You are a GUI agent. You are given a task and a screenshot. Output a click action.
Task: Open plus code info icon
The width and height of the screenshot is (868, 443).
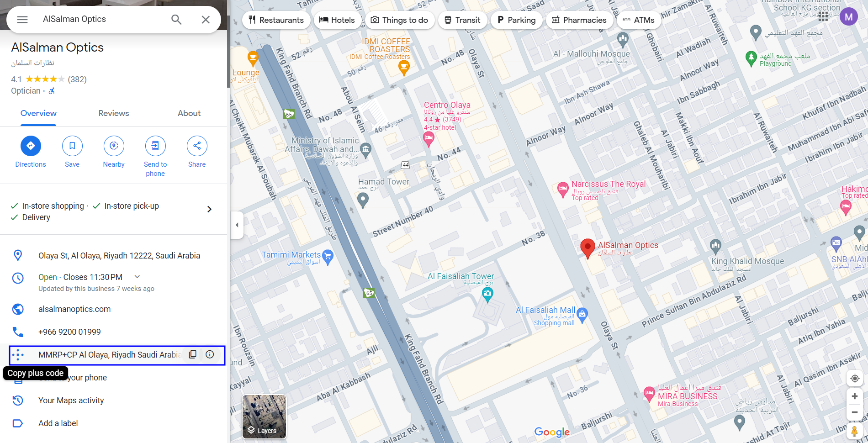tap(210, 355)
